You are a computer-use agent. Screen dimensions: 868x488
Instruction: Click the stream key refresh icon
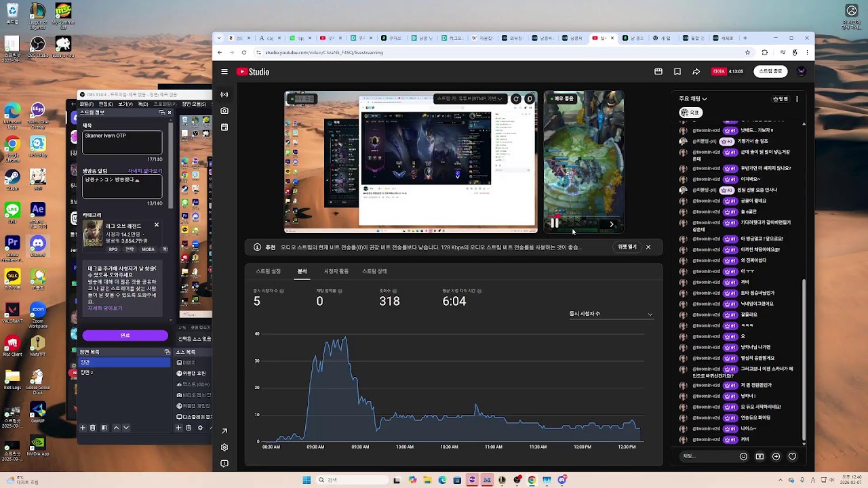515,99
